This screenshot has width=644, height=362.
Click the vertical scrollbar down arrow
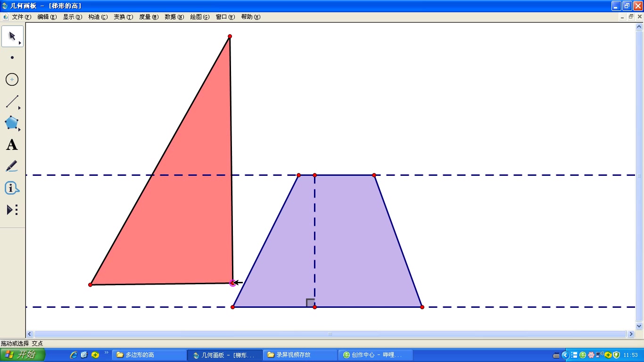(x=639, y=326)
